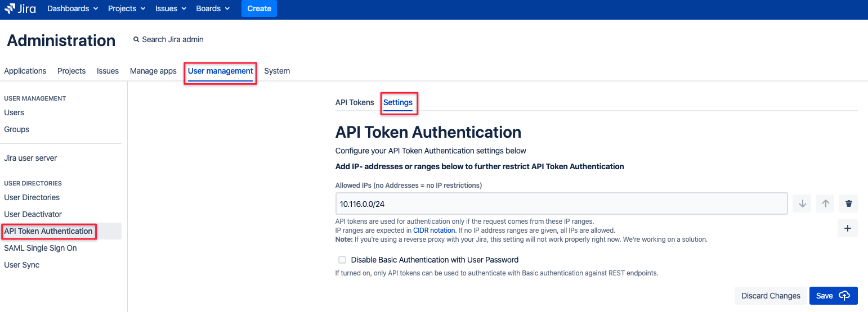
Task: Expand the Boards dropdown
Action: point(213,8)
